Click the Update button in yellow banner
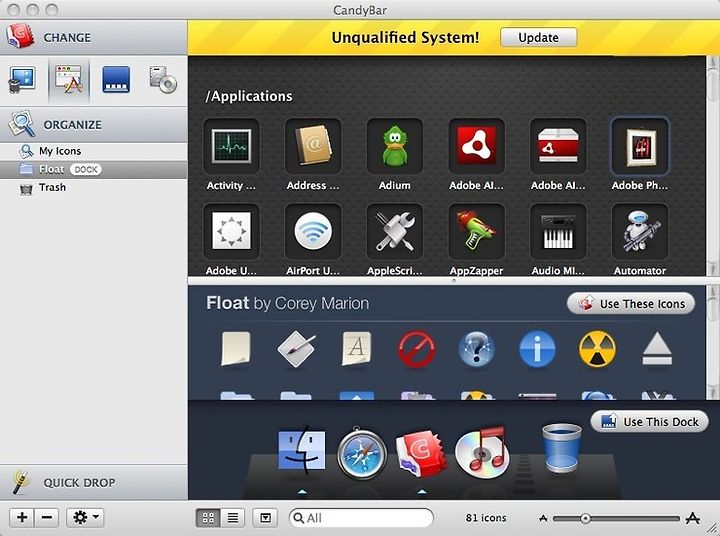Screen dimensions: 720x536 tap(538, 37)
